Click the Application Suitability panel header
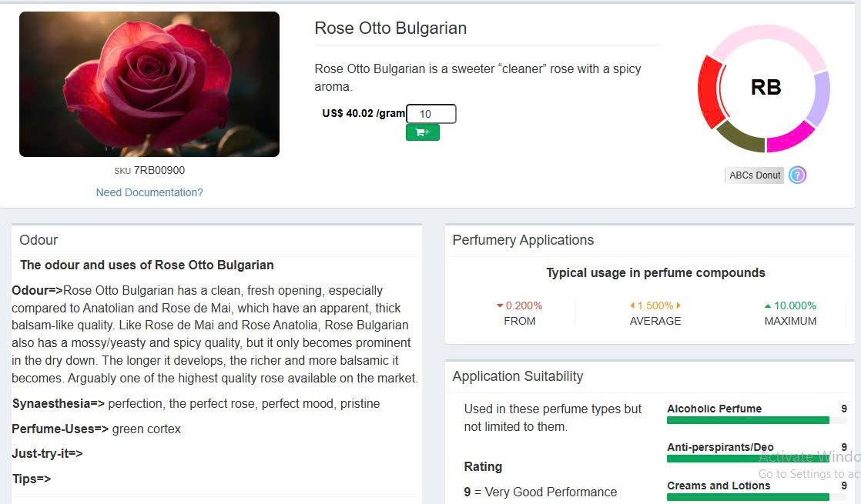This screenshot has width=861, height=504. (x=518, y=376)
